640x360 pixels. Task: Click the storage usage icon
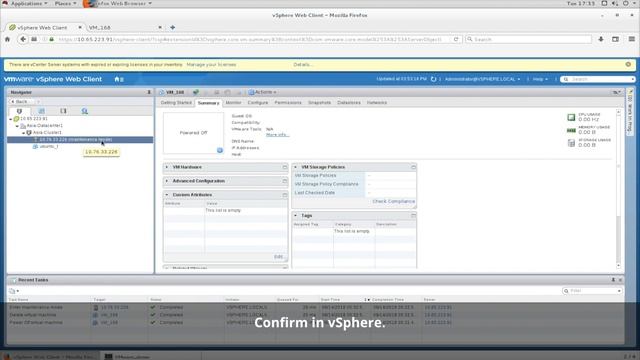pyautogui.click(x=571, y=143)
